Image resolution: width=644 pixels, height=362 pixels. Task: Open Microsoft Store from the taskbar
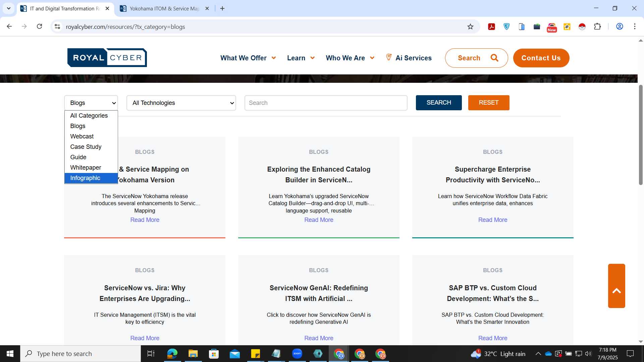(x=214, y=354)
